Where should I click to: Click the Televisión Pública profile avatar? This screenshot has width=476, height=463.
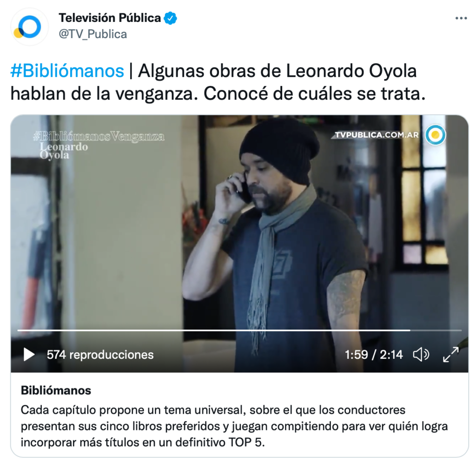click(x=29, y=26)
